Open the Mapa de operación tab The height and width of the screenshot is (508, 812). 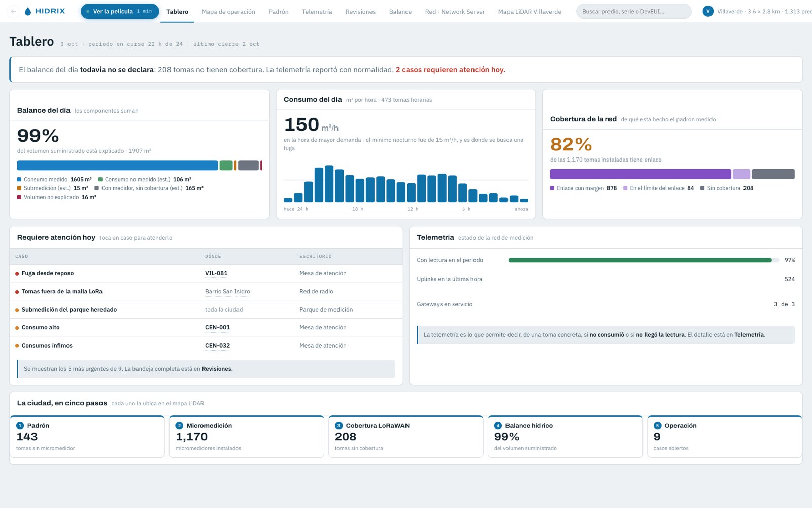[x=228, y=12]
